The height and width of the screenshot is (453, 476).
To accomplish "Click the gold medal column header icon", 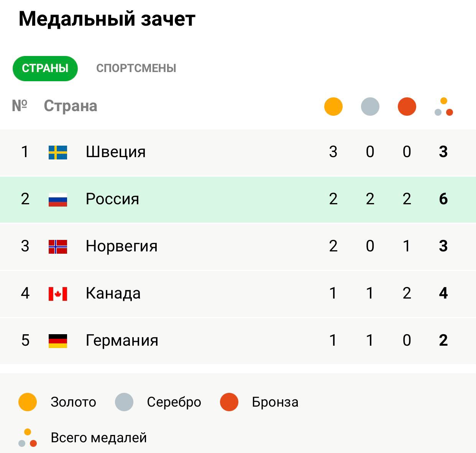I will (333, 107).
